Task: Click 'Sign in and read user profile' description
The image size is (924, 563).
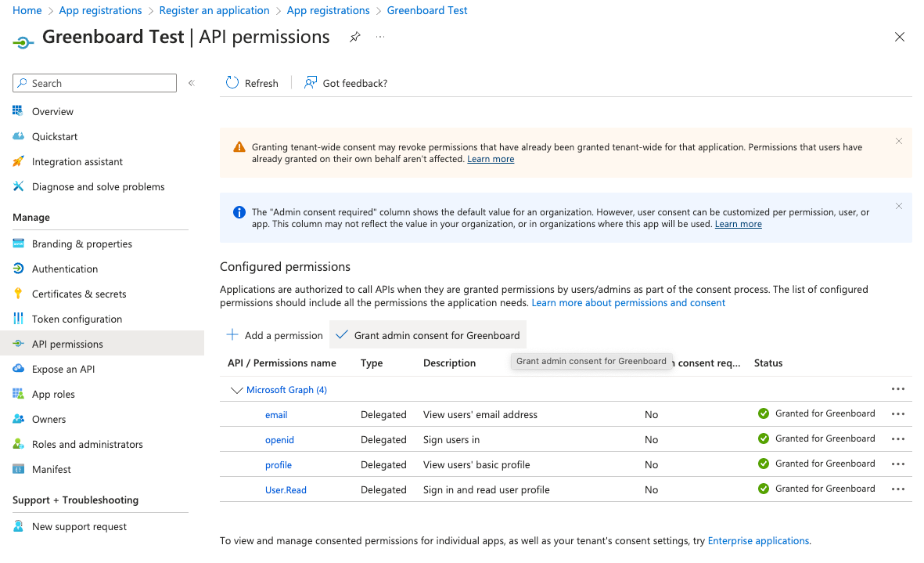Action: click(486, 490)
